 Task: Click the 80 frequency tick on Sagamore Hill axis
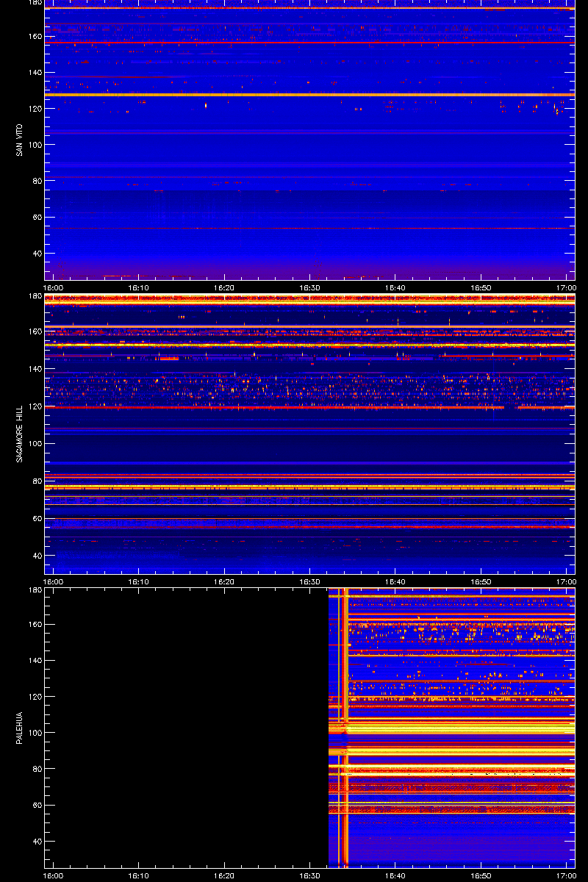click(x=37, y=481)
